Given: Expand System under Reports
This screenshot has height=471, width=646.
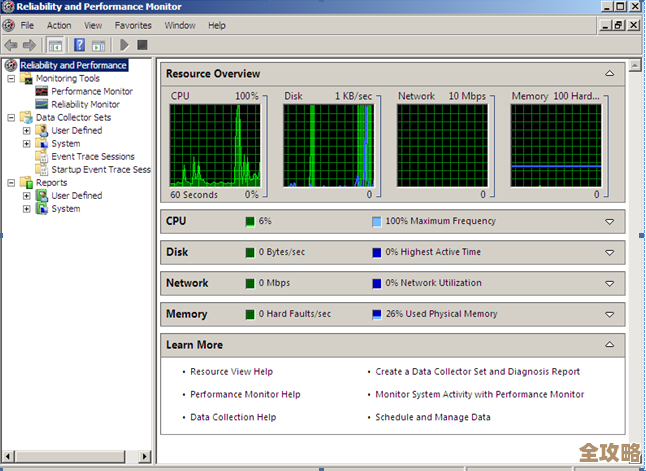Looking at the screenshot, I should click(x=27, y=209).
